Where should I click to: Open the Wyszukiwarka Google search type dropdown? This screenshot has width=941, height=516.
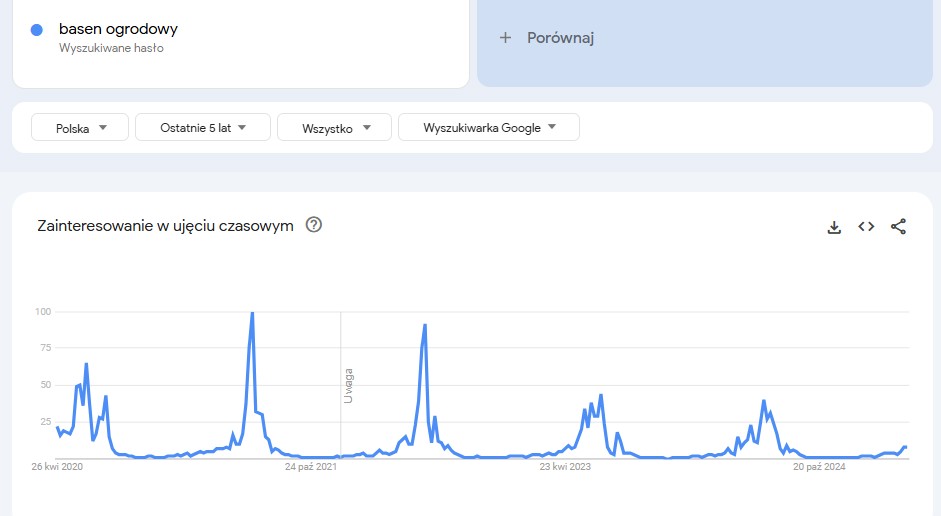tap(489, 127)
